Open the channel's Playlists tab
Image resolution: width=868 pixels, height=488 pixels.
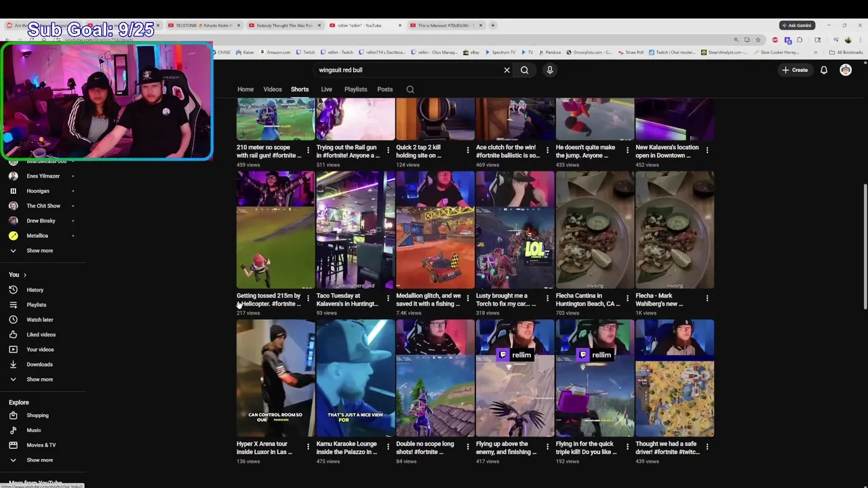[x=355, y=89]
